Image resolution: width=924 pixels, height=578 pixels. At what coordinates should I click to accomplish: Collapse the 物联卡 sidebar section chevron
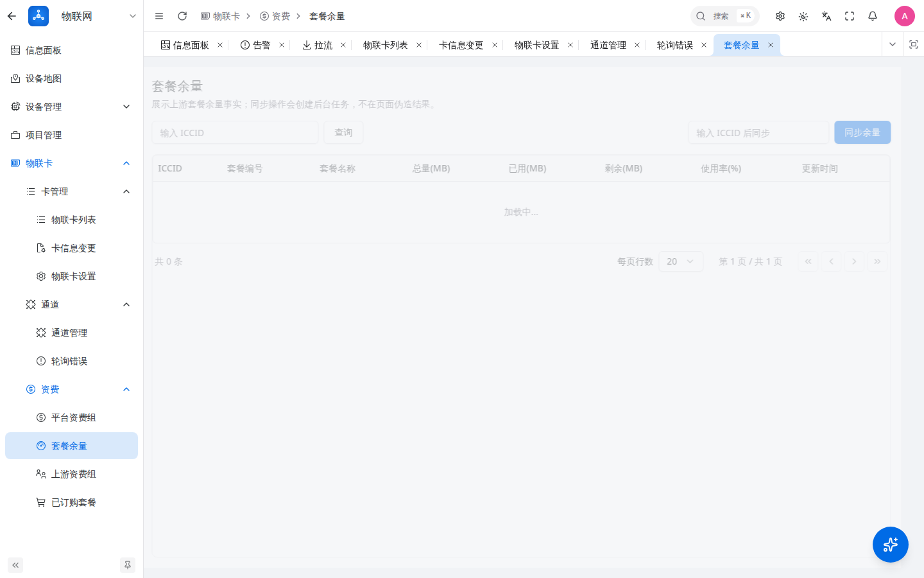(x=126, y=163)
